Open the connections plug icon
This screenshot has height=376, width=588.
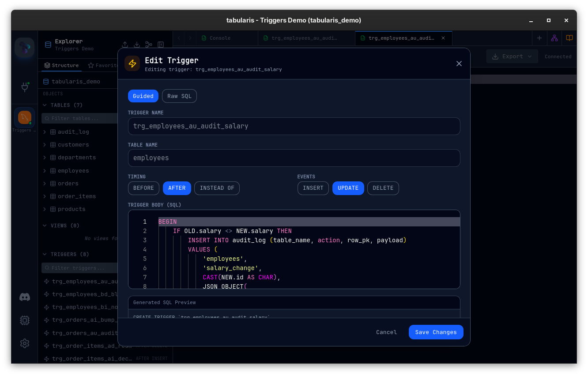point(25,87)
